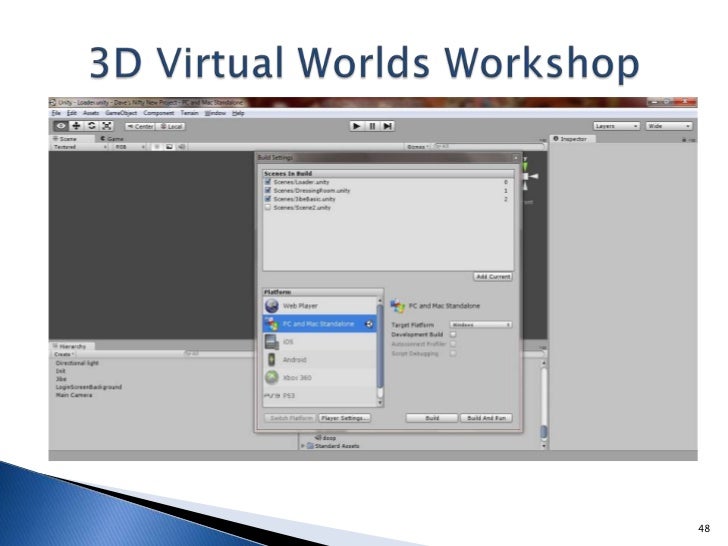Viewport: 728px width, 546px height.
Task: Click the Xbox 360 platform icon
Action: pos(272,377)
